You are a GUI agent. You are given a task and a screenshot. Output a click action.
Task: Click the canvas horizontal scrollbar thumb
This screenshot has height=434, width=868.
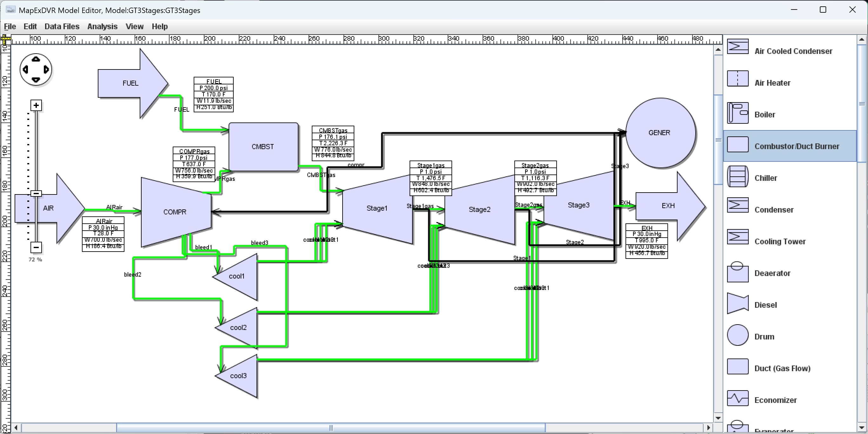(331, 428)
